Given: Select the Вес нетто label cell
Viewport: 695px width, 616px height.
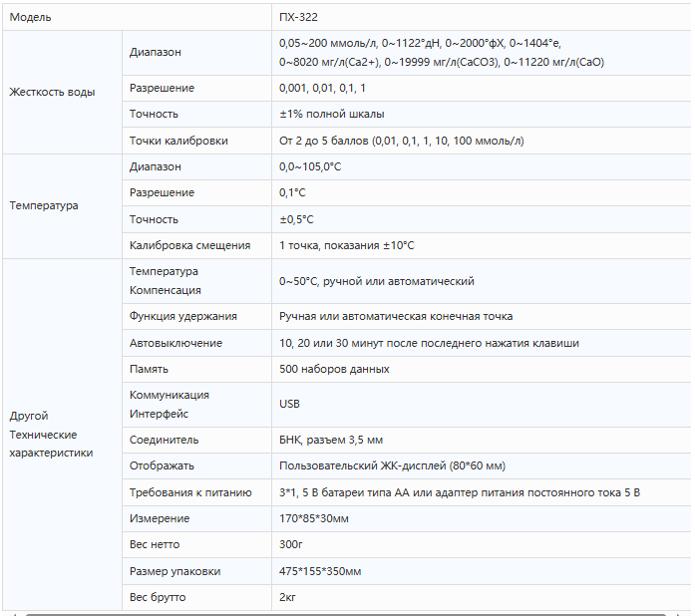Looking at the screenshot, I should pyautogui.click(x=155, y=544).
